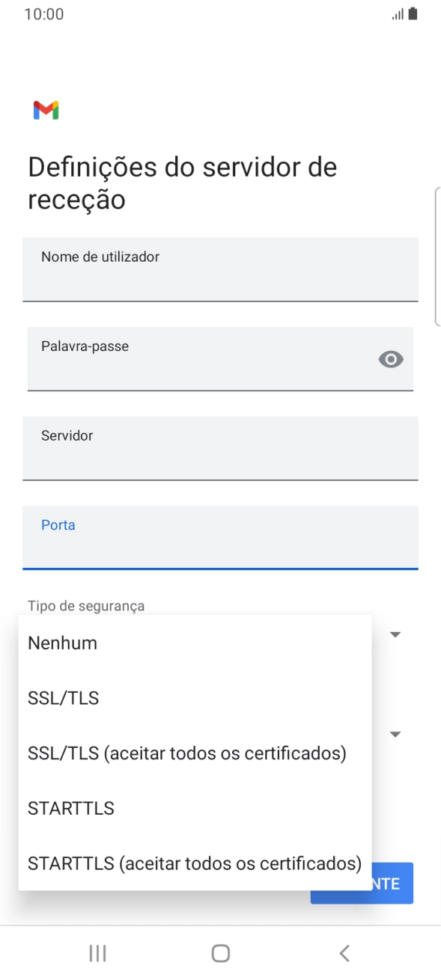Tap the signal strength indicator
The width and height of the screenshot is (441, 980).
coord(398,14)
